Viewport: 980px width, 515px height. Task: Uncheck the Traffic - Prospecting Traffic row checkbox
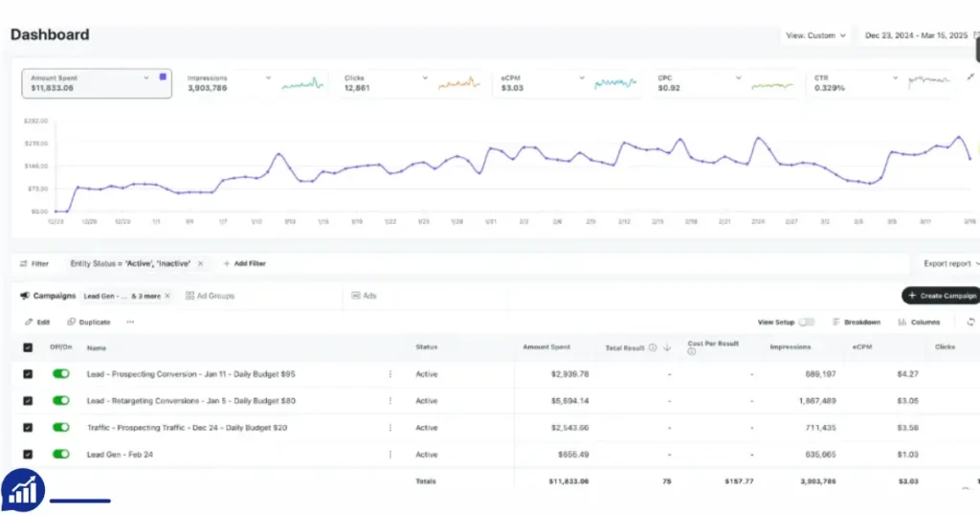[28, 428]
